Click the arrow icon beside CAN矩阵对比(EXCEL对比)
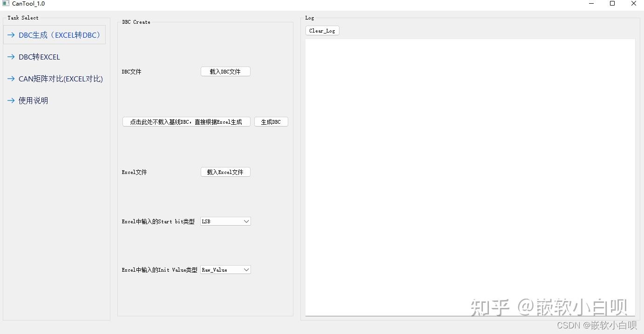644x334 pixels. [x=11, y=79]
